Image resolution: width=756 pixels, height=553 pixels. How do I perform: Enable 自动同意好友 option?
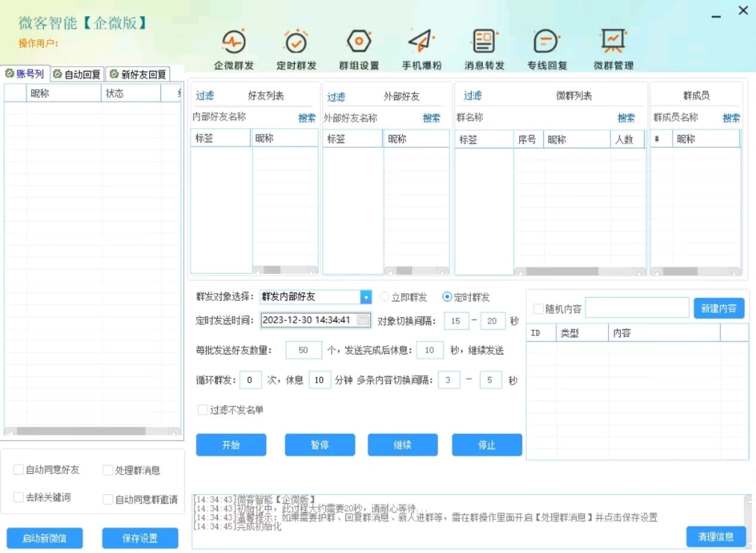18,470
